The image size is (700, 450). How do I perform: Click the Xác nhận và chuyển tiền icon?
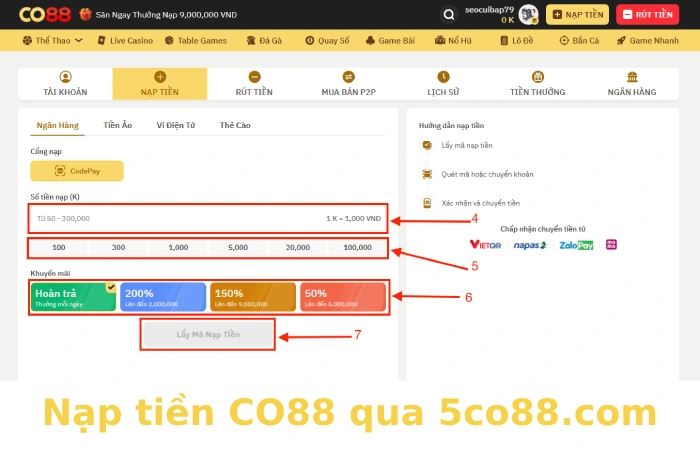click(427, 203)
